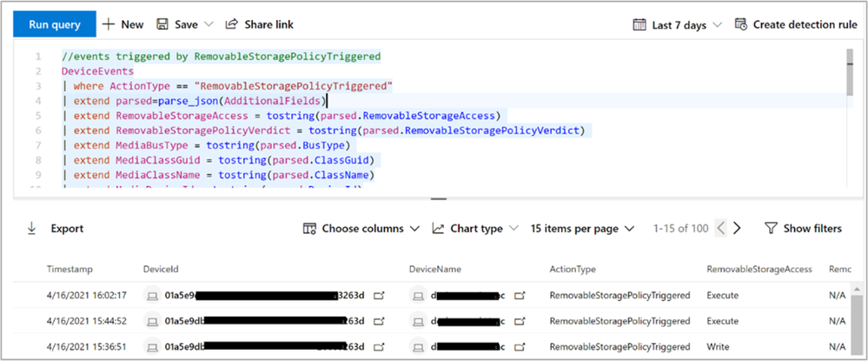Click the Create detection rule icon

[x=740, y=24]
